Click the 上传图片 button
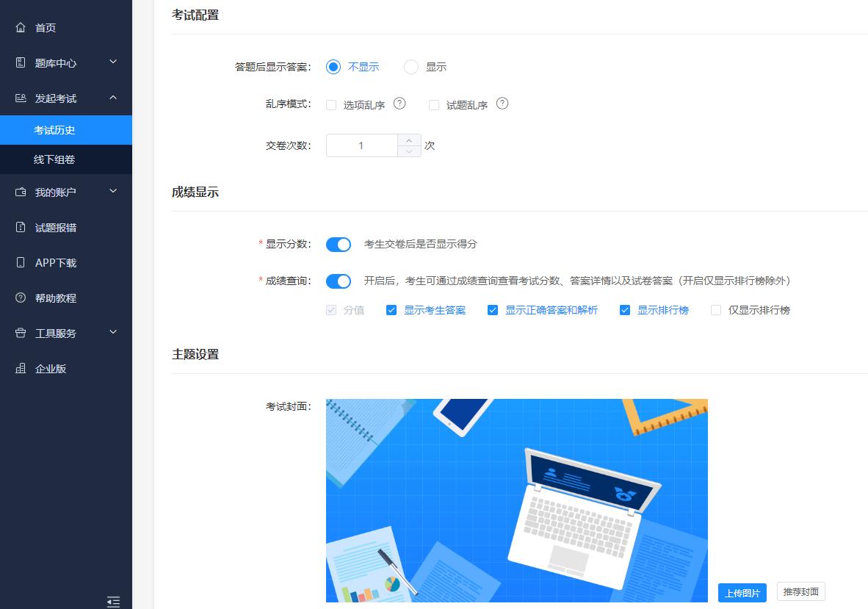868x609 pixels. [x=742, y=593]
